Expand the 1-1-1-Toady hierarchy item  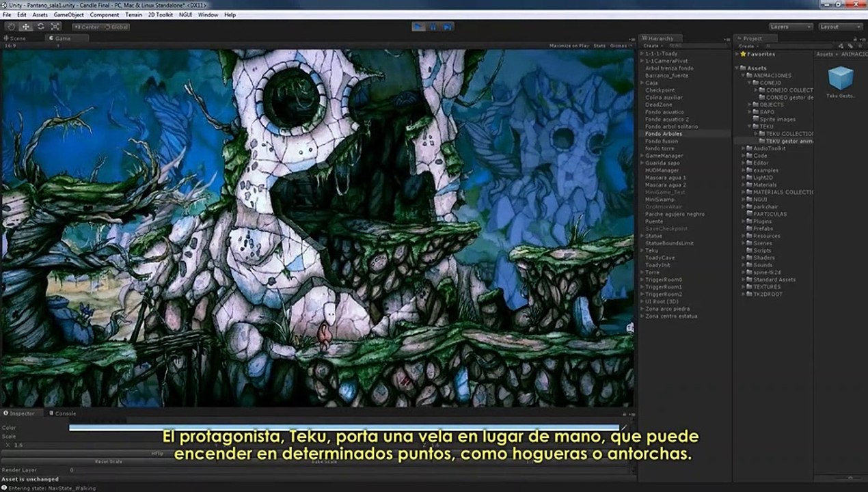642,53
